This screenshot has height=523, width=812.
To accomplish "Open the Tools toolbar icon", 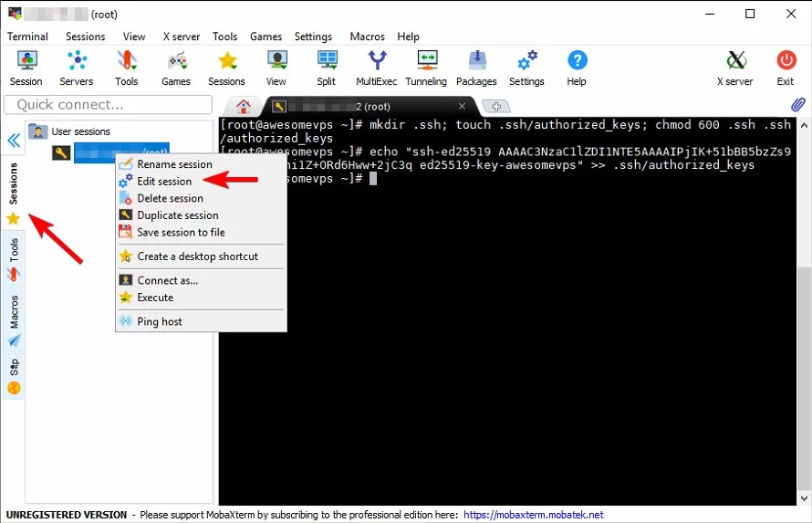I will pos(126,68).
